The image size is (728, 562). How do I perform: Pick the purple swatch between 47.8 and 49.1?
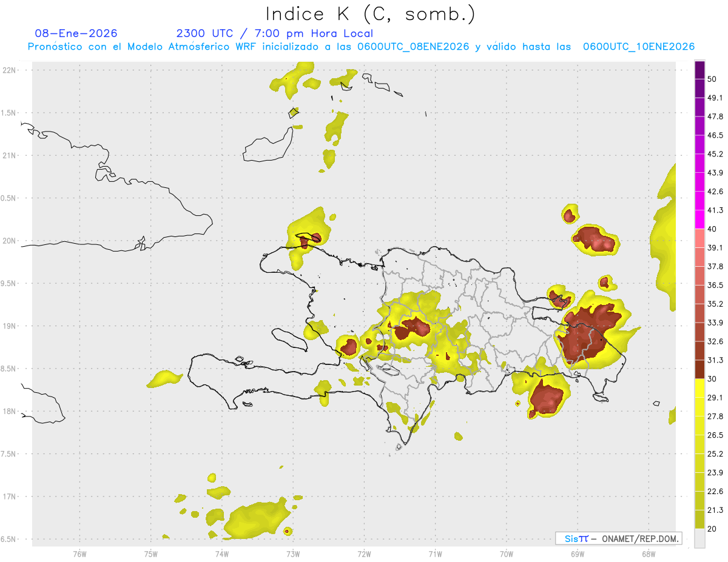coord(699,107)
